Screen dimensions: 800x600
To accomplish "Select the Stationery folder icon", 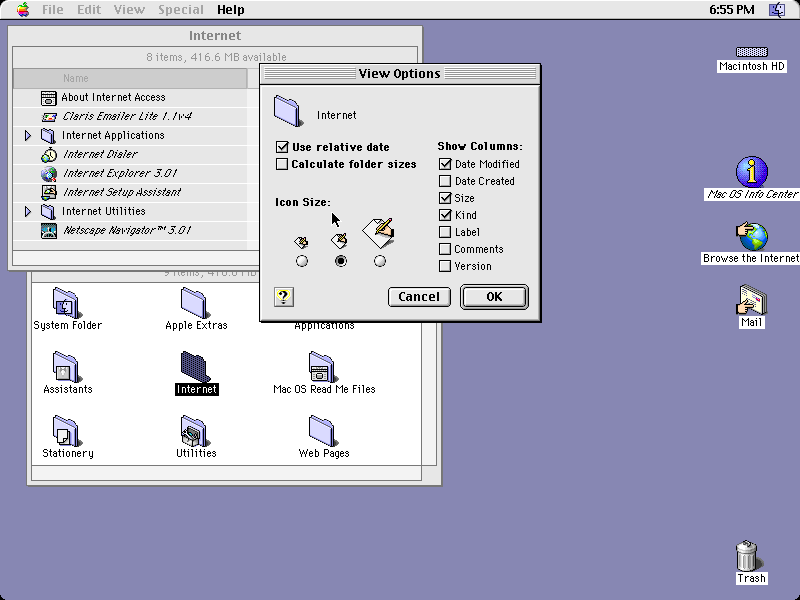I will coord(66,431).
